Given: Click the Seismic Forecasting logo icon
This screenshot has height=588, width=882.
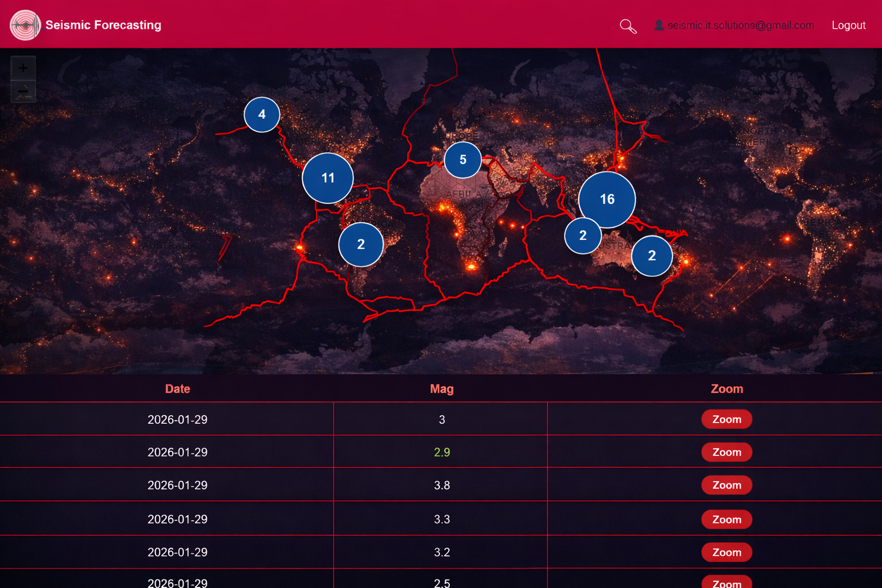Looking at the screenshot, I should point(26,25).
